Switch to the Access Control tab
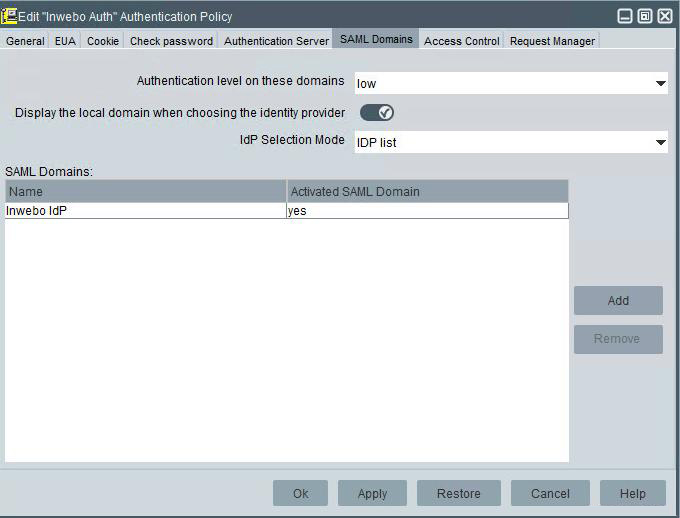 [x=461, y=41]
